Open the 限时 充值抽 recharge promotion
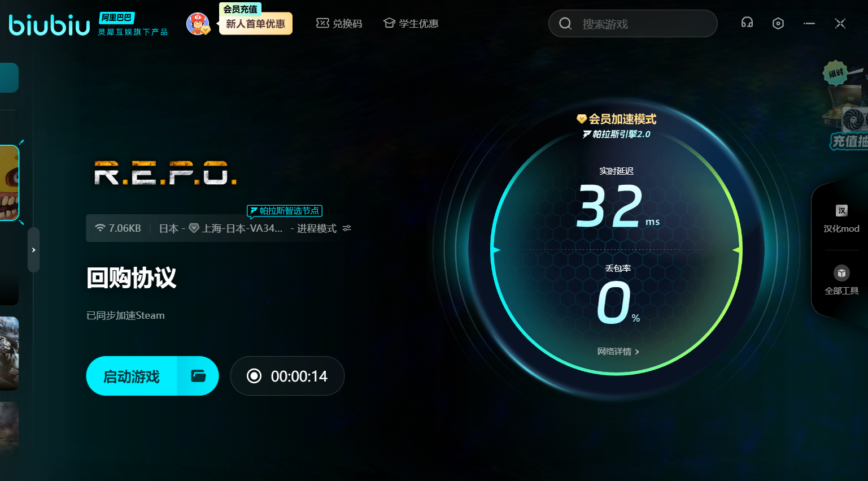The image size is (868, 481). click(845, 106)
